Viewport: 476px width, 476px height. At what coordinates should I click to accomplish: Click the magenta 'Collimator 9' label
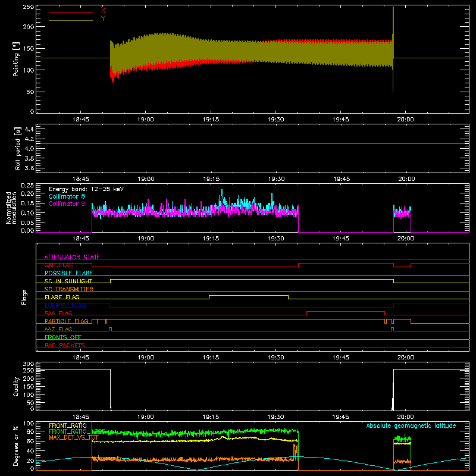click(67, 203)
